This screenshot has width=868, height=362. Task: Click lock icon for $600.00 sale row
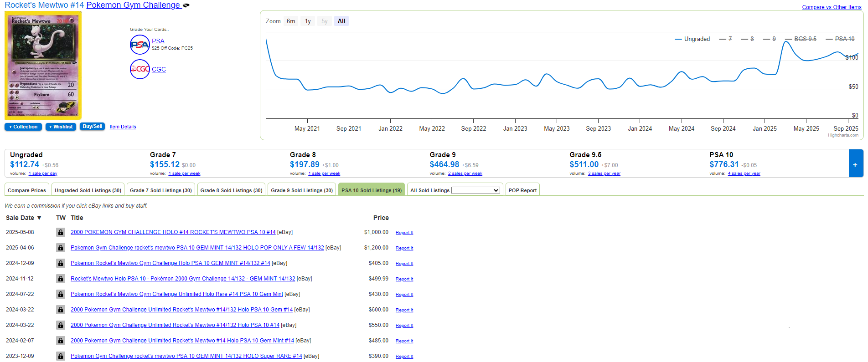[x=60, y=310]
